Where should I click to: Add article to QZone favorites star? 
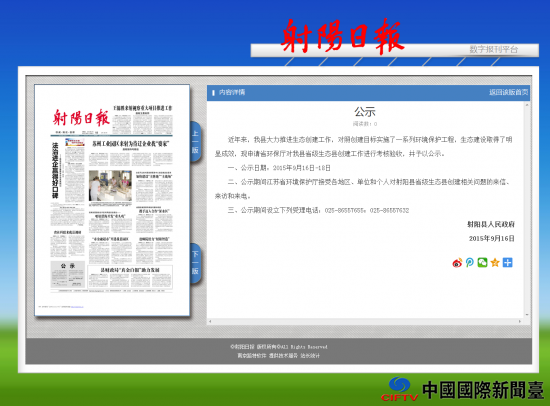coord(495,262)
